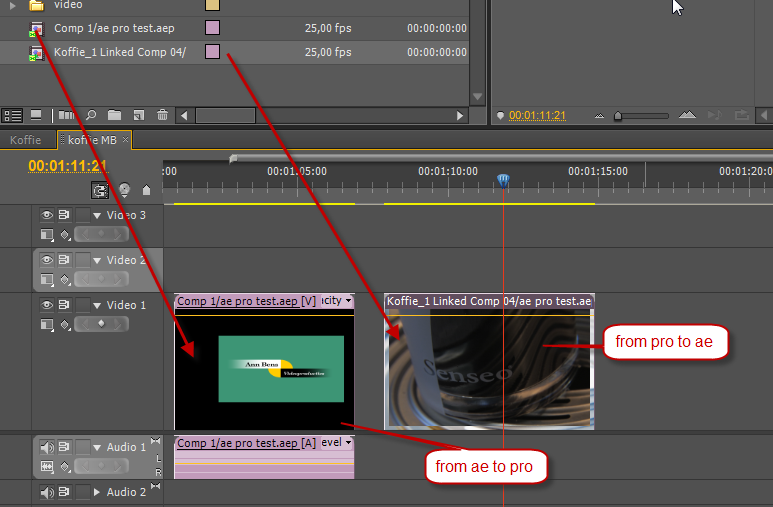Toggle Sync Lock on Audio 1
The height and width of the screenshot is (507, 773).
pos(64,447)
